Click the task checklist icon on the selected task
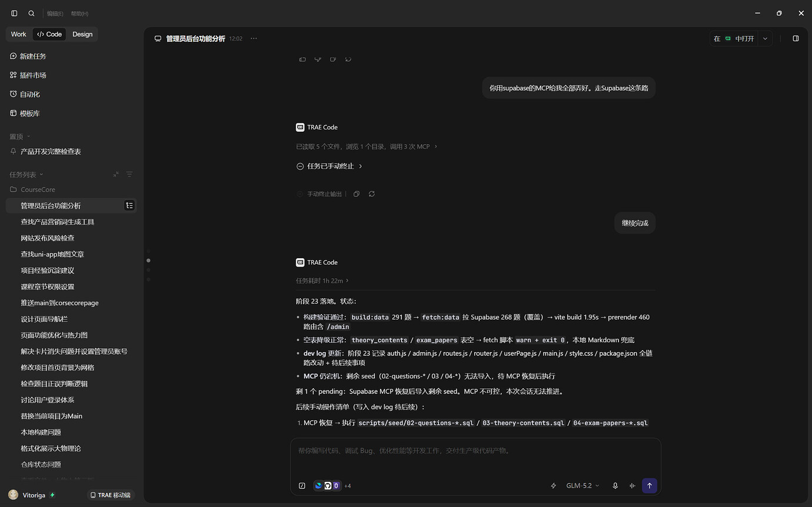This screenshot has height=507, width=812. click(x=129, y=205)
